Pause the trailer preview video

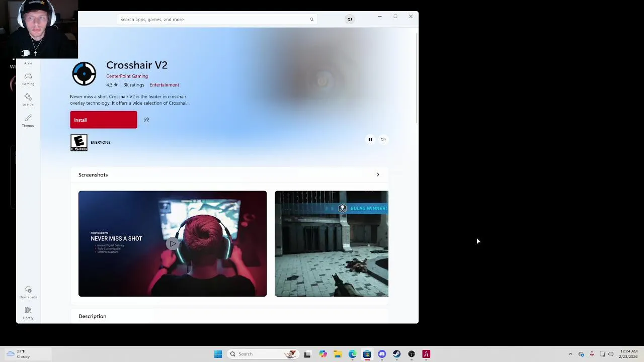370,139
